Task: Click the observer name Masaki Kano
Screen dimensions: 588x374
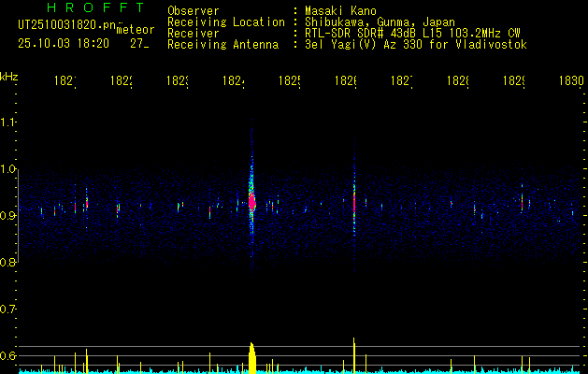Action: [x=340, y=10]
